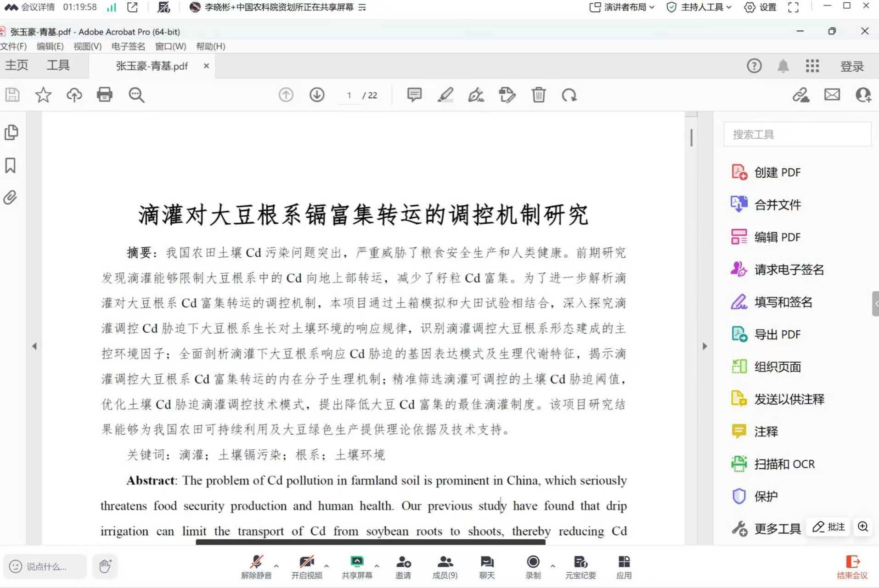Unmute the microphone in meeting bar

click(x=256, y=566)
